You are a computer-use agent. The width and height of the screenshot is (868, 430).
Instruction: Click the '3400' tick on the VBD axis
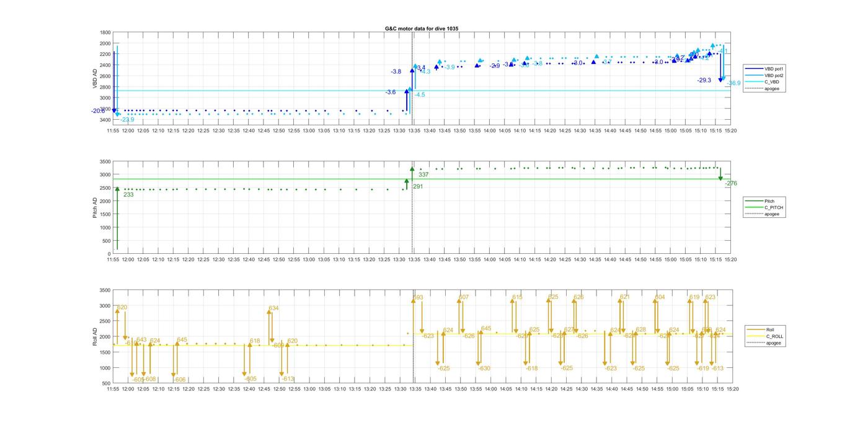(x=105, y=120)
